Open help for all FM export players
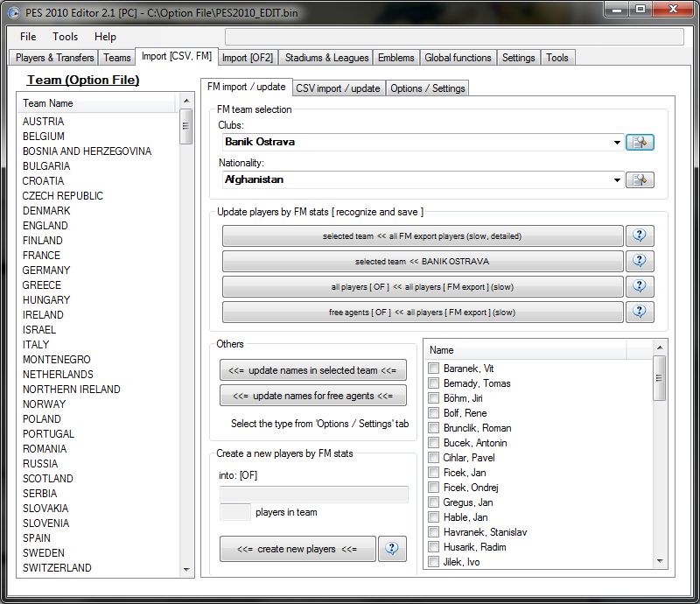The image size is (700, 604). [x=640, y=235]
